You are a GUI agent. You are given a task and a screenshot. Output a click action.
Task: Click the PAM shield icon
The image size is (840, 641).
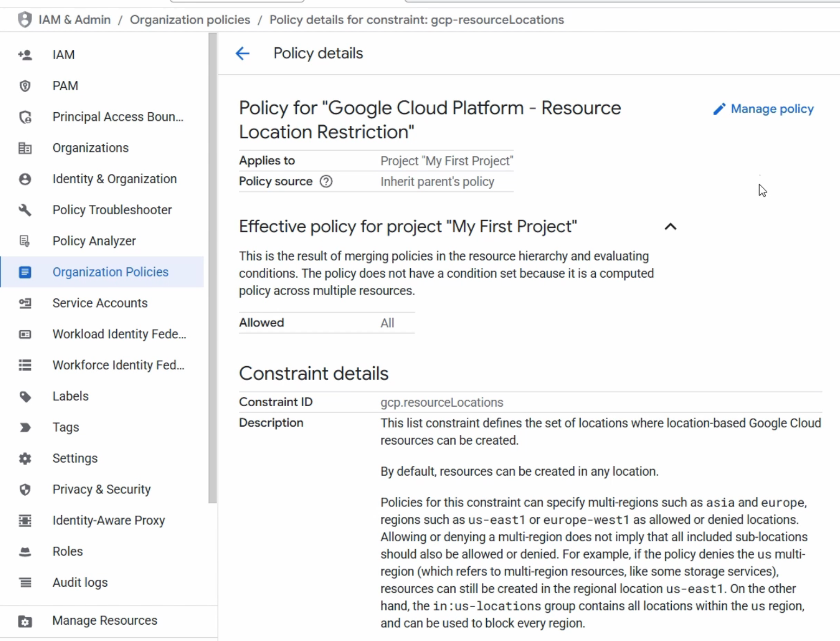[25, 86]
